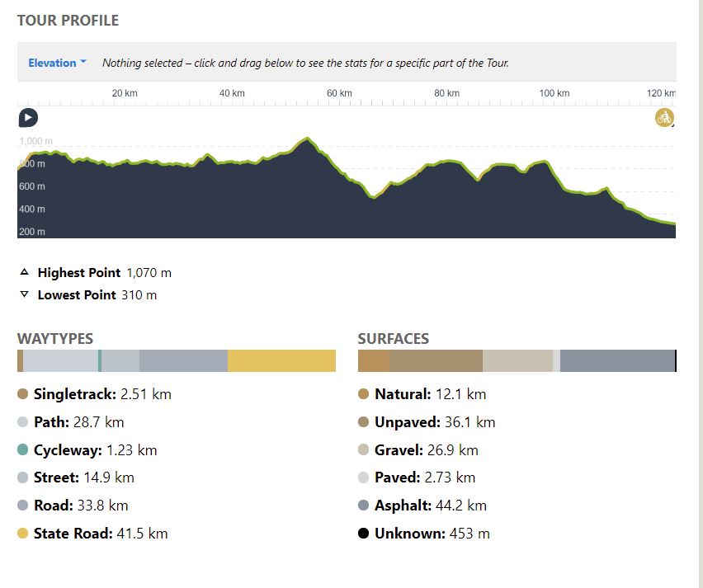Click the Cycleway teal legend dot
703x588 pixels.
[x=23, y=450]
